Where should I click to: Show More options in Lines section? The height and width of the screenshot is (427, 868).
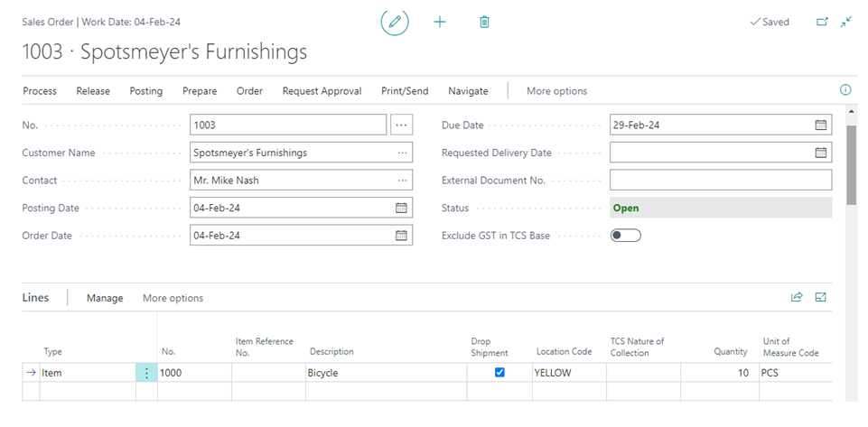173,298
